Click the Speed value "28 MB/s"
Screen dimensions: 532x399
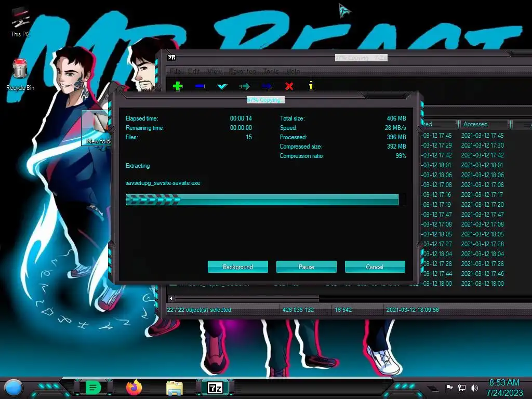(395, 128)
